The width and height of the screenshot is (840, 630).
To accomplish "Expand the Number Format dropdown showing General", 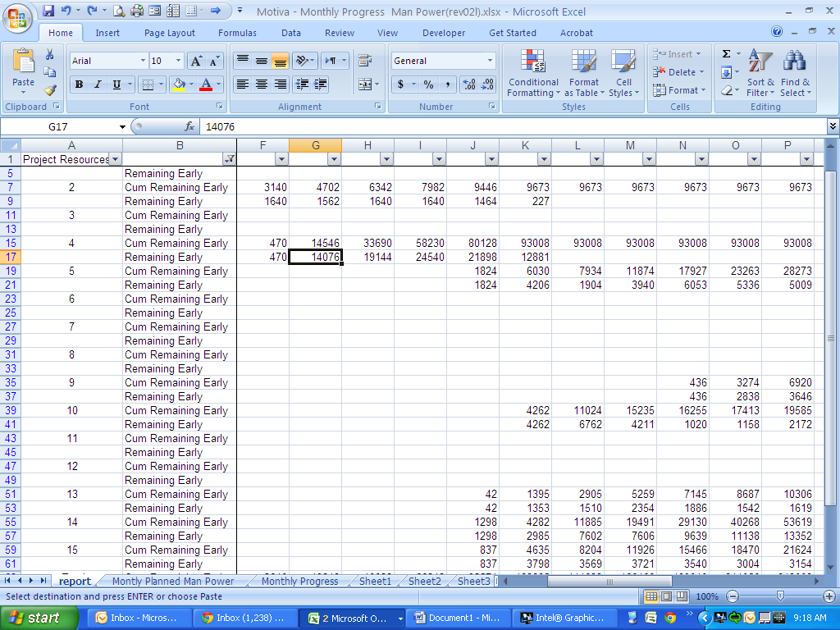I will click(492, 60).
